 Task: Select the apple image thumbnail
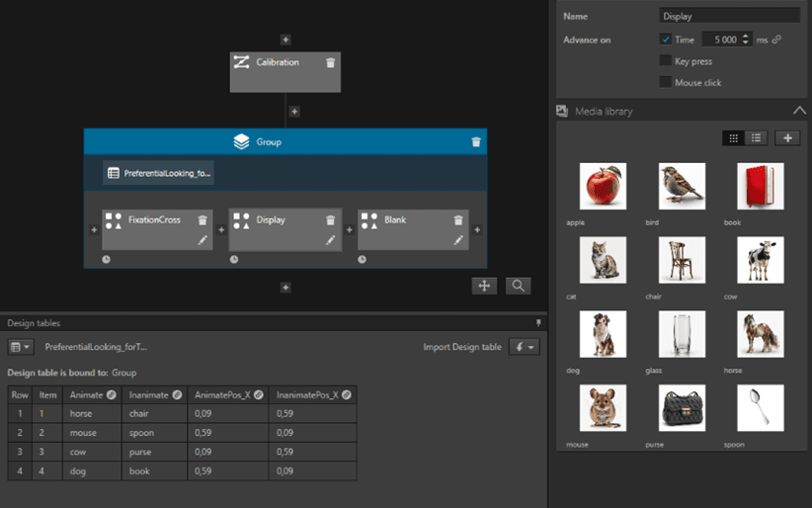pos(603,186)
